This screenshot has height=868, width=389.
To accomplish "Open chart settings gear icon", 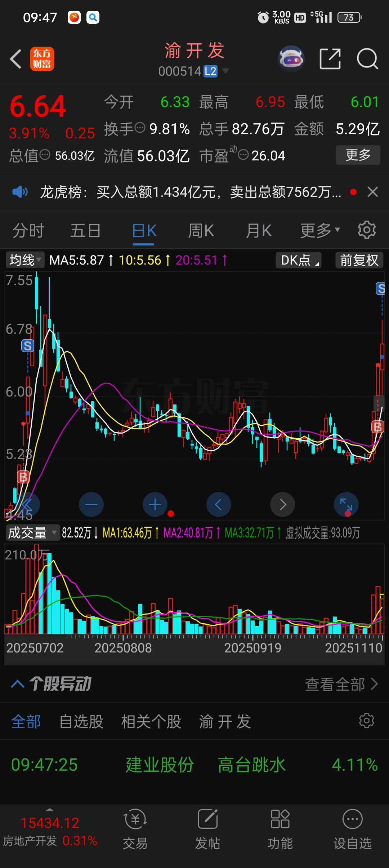I will (x=367, y=230).
